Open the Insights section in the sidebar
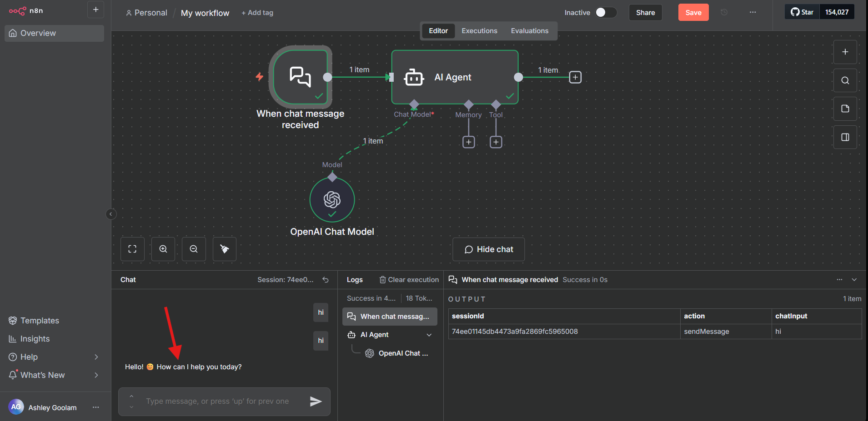This screenshot has width=868, height=421. 35,338
